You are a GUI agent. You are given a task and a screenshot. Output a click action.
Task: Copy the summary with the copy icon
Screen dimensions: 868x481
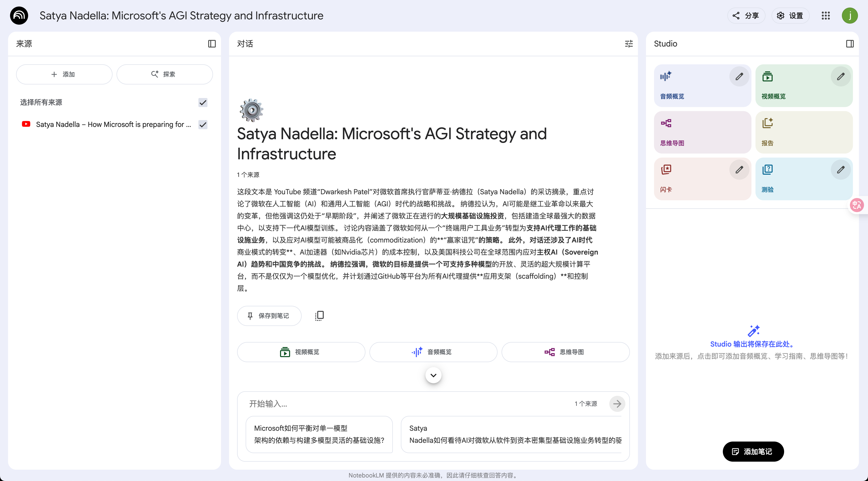319,315
